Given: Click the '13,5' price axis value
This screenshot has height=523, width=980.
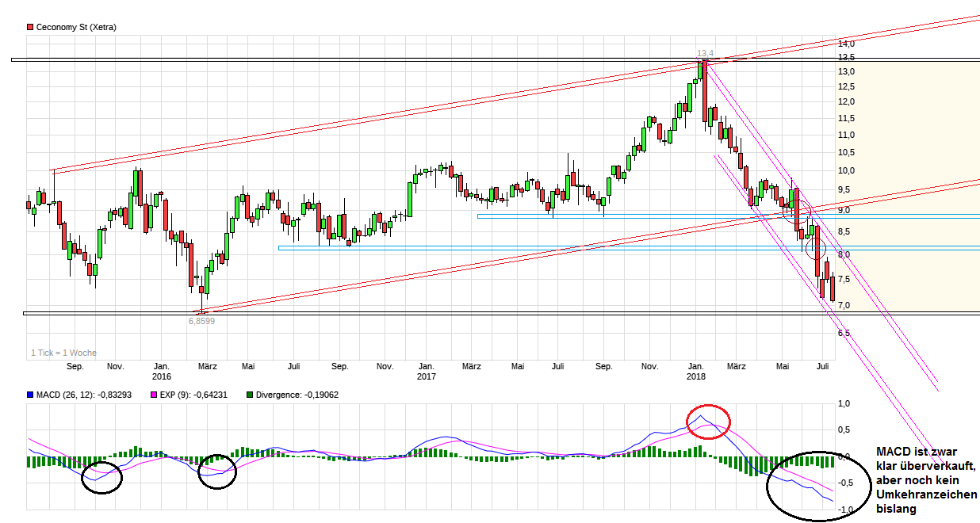Looking at the screenshot, I should coord(846,58).
